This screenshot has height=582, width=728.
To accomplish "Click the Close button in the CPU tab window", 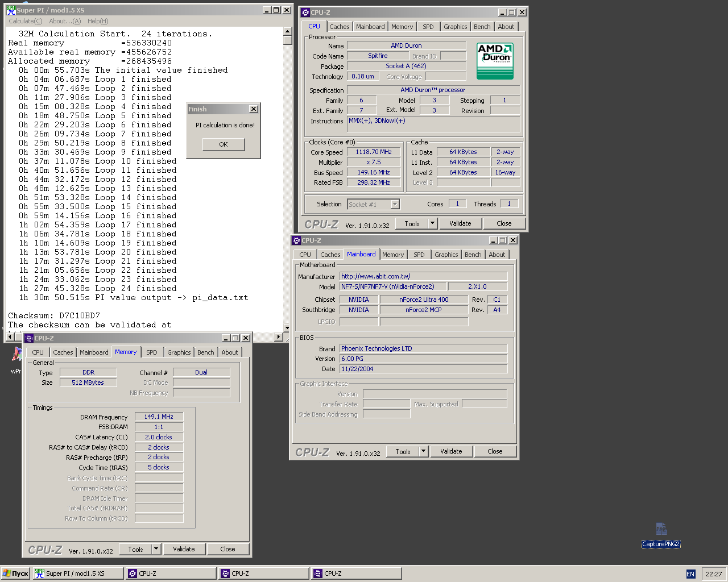I will 504,224.
